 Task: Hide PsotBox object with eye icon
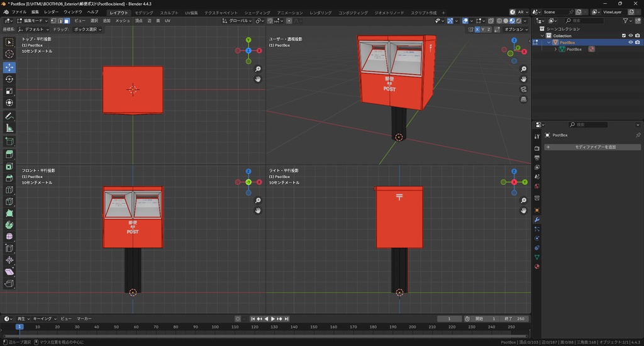[x=631, y=43]
